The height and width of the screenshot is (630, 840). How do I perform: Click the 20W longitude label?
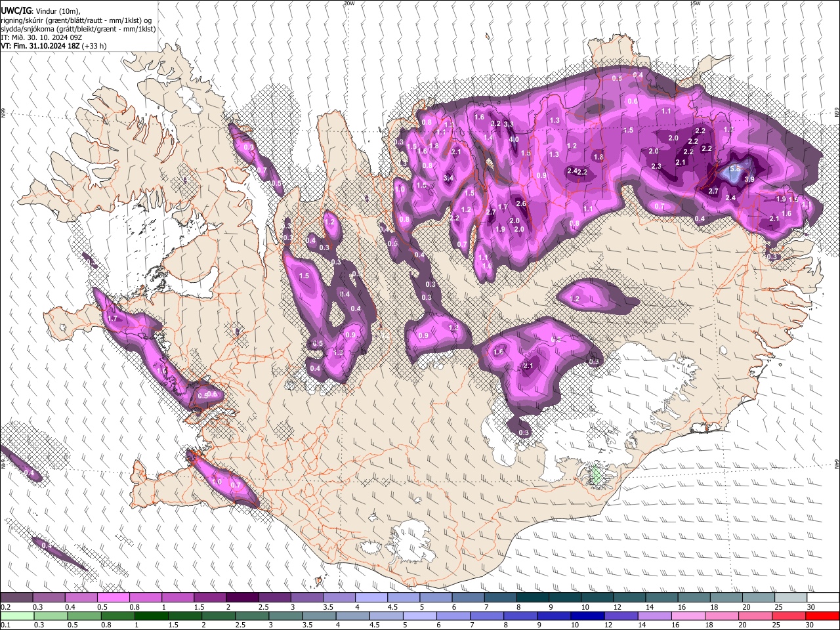349,3
